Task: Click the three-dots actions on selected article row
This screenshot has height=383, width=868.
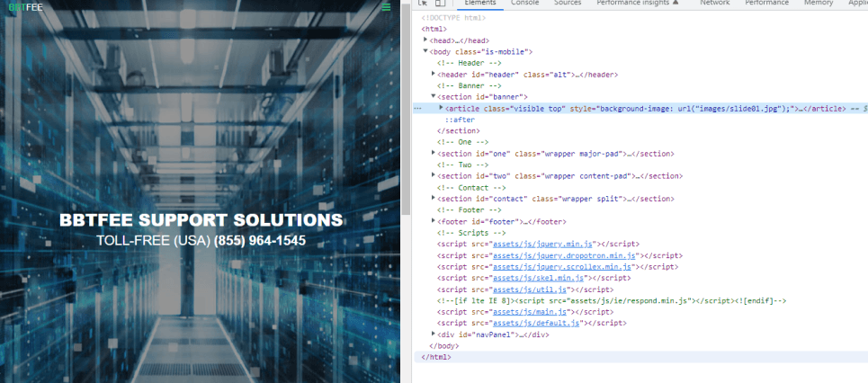Action: [418, 109]
